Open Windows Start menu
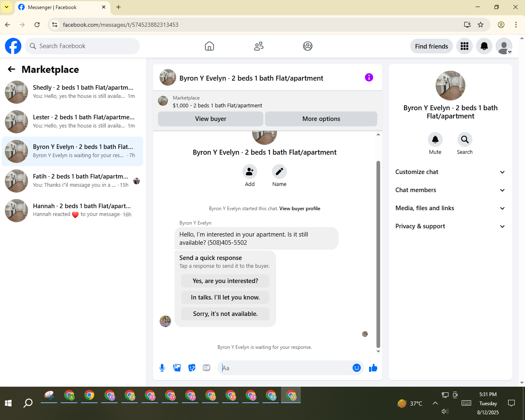 coord(8,403)
